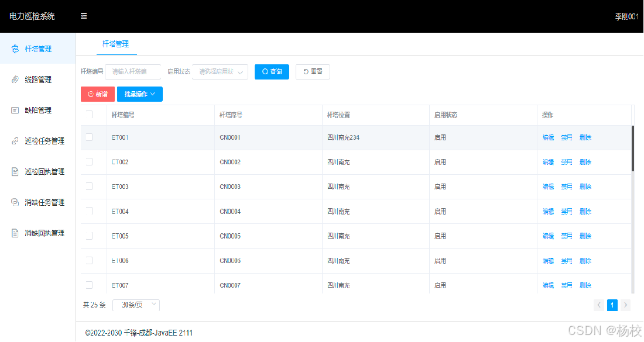Open the 批量操作 dropdown button
The image size is (644, 342).
coord(140,94)
